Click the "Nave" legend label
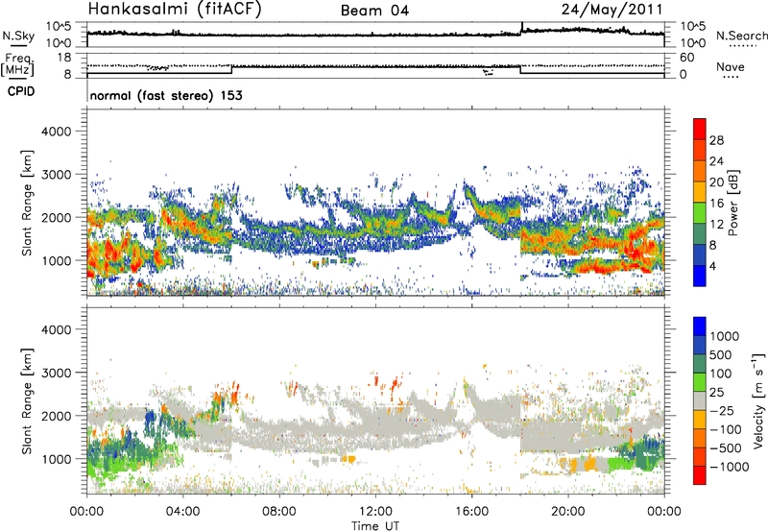Viewport: 768px width, 532px height. tap(730, 66)
